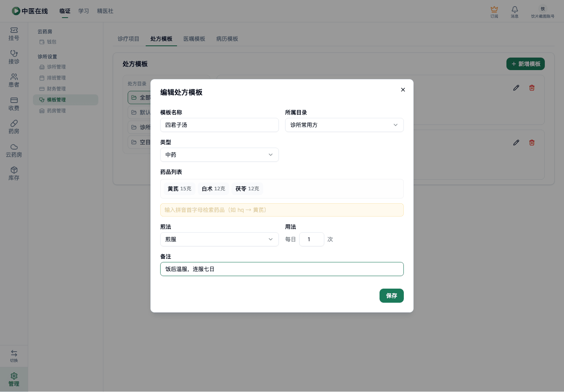The width and height of the screenshot is (564, 392).
Task: Select the 全部 folder in 处方目录
Action: click(139, 98)
